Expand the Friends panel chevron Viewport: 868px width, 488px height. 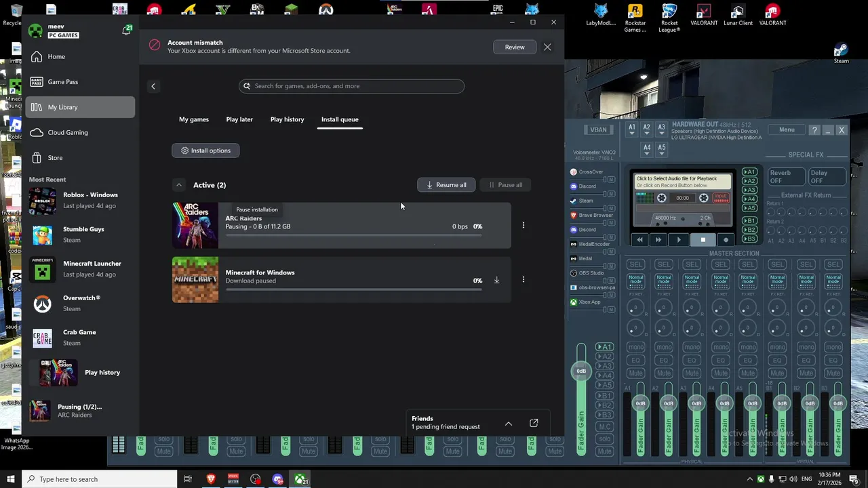pos(509,423)
